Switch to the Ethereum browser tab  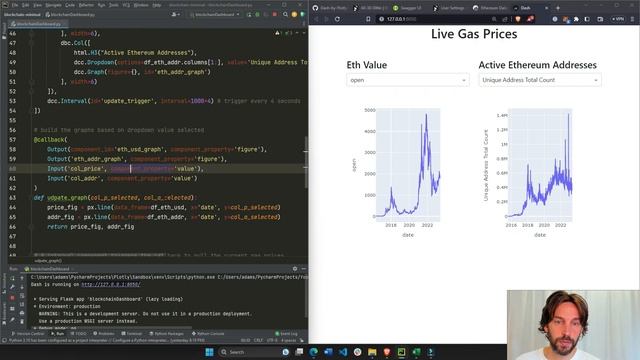[x=489, y=8]
